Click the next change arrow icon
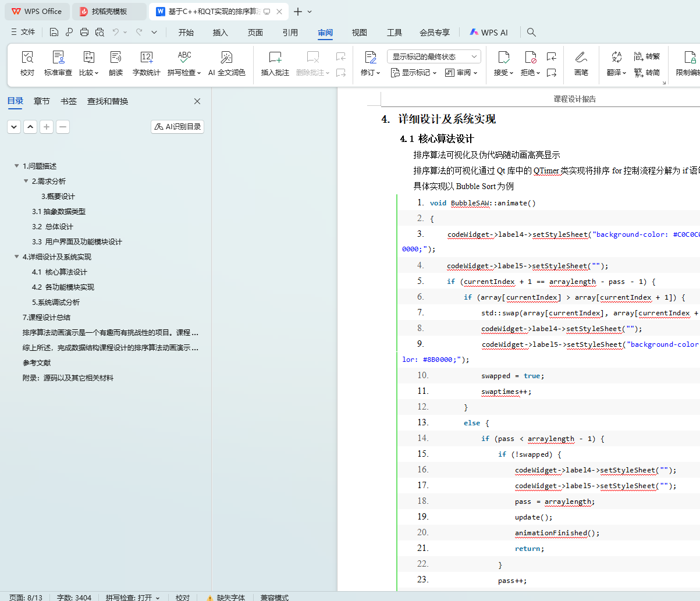This screenshot has height=601, width=700. (552, 72)
